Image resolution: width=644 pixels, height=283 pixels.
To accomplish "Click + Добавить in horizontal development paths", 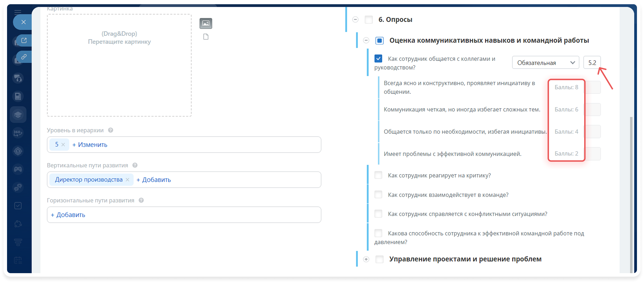I will (x=68, y=215).
